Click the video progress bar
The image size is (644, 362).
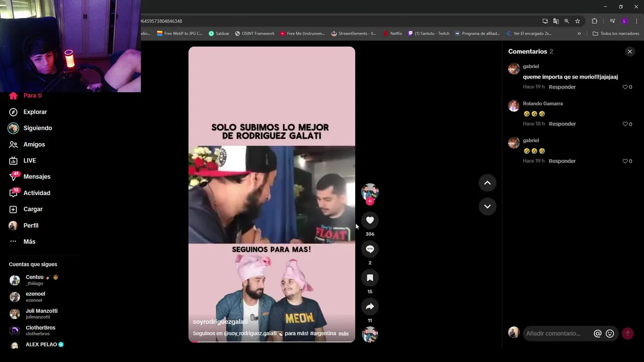coord(272,341)
